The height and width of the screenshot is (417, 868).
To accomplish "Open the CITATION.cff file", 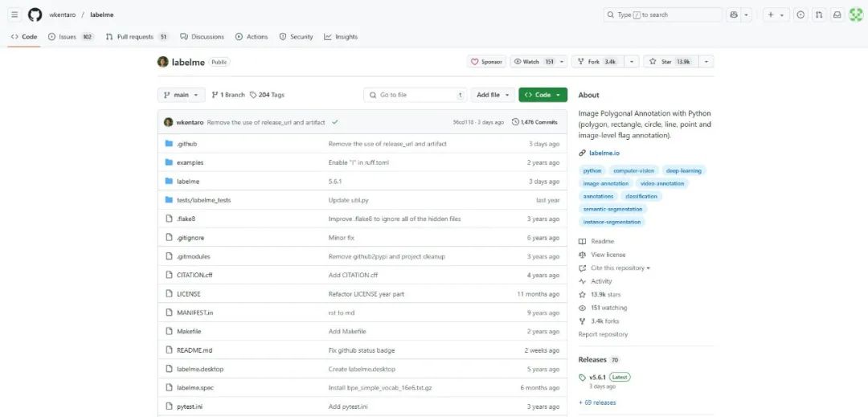I will 194,276.
